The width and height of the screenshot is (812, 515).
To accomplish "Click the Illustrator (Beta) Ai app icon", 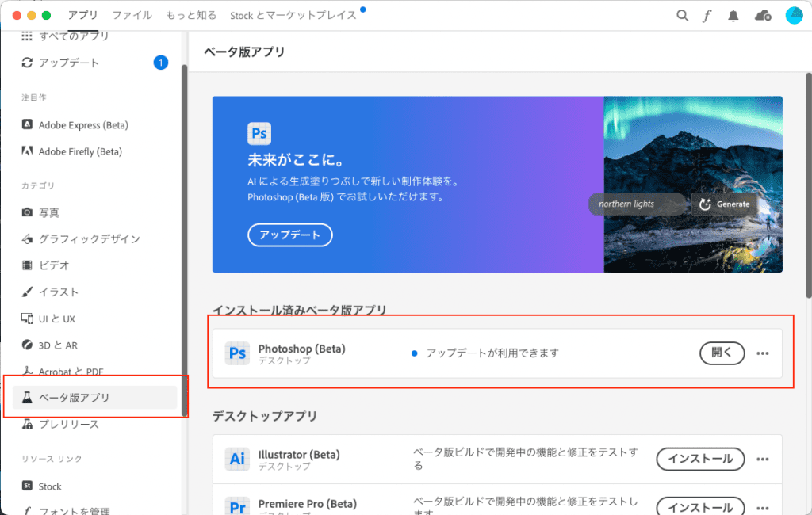I will [x=237, y=459].
